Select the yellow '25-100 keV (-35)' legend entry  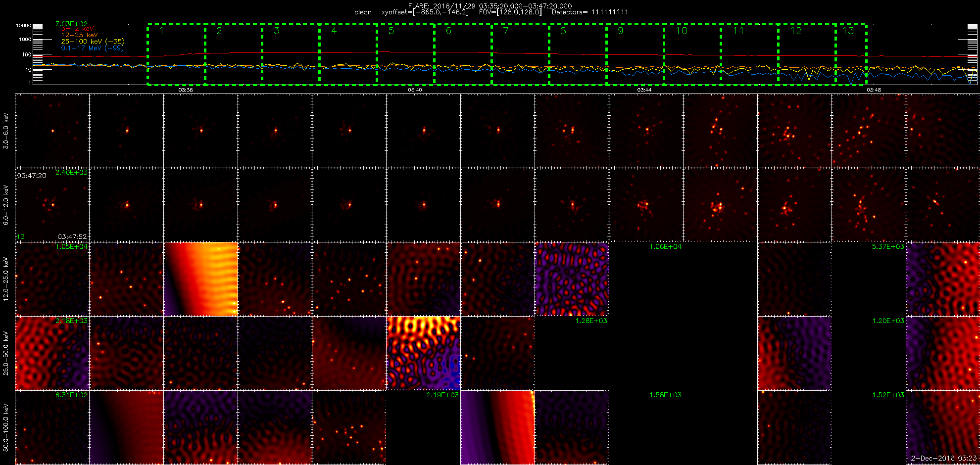[93, 42]
